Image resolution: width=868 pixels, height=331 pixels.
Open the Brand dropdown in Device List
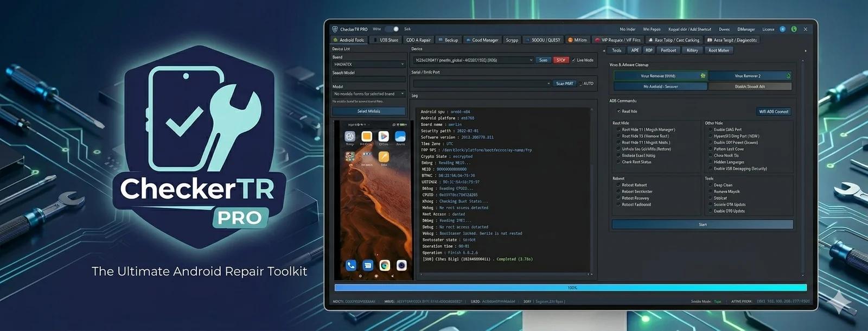click(369, 64)
